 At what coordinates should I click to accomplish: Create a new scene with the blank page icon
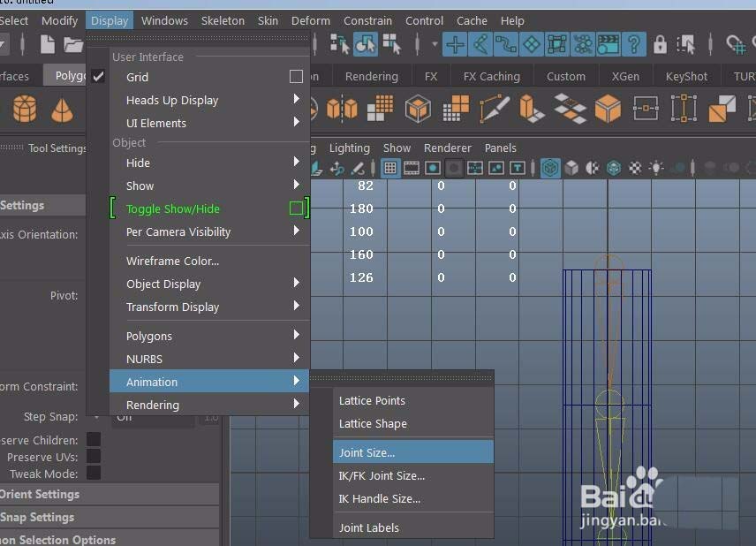[x=48, y=44]
